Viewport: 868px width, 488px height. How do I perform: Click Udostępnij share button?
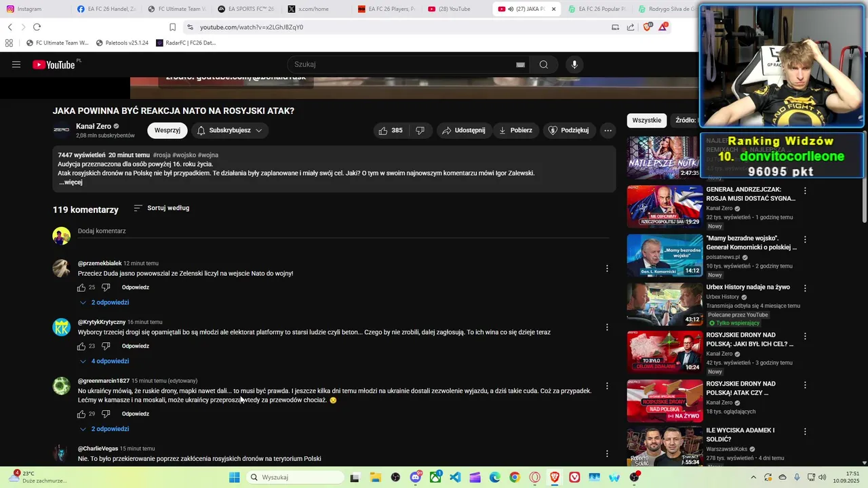coord(464,130)
